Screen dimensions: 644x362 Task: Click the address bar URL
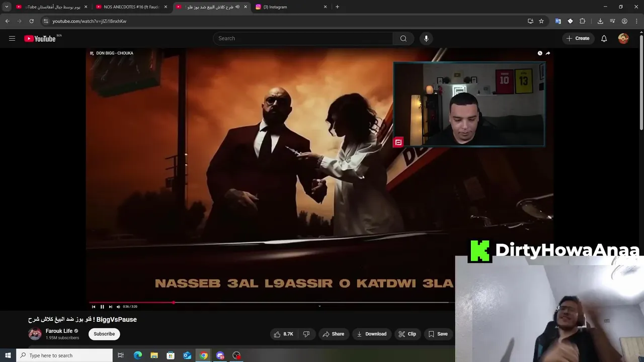click(90, 21)
